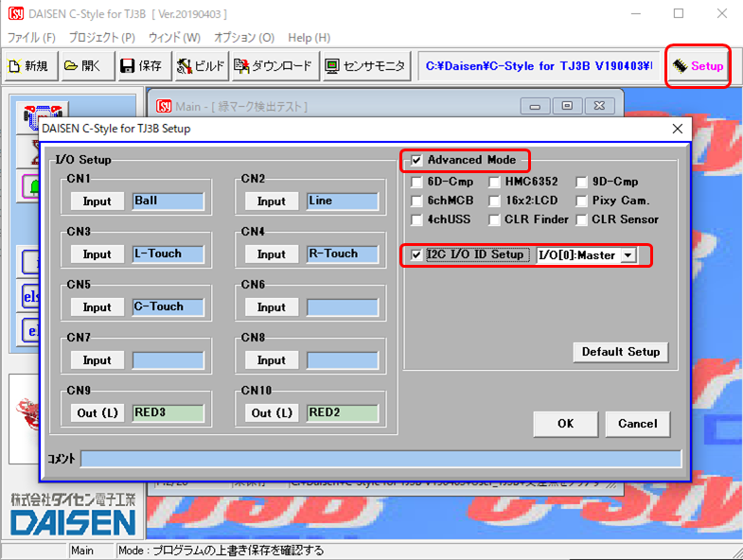Image resolution: width=743 pixels, height=560 pixels.
Task: Click the CN6 Input mode button
Action: pos(272,307)
